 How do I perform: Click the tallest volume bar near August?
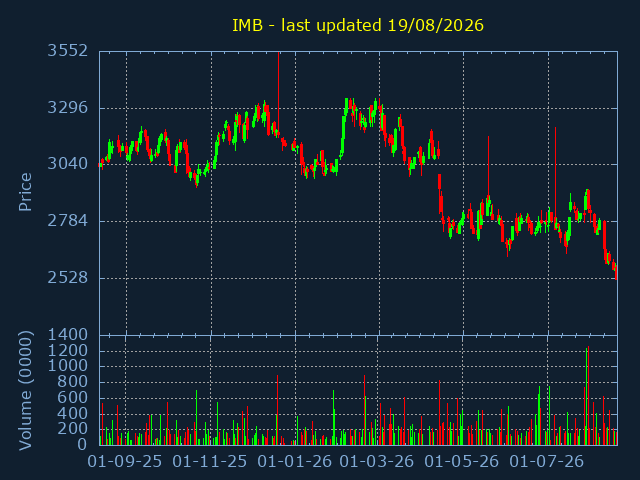click(x=588, y=396)
